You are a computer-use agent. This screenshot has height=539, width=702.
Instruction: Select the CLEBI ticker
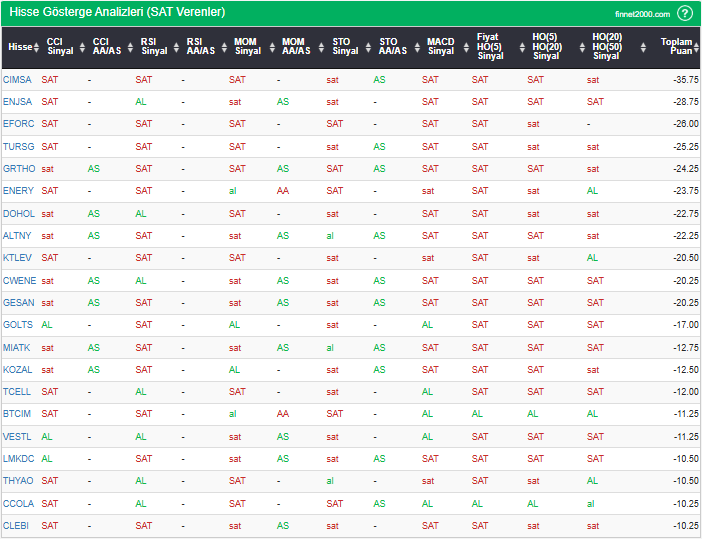17,526
